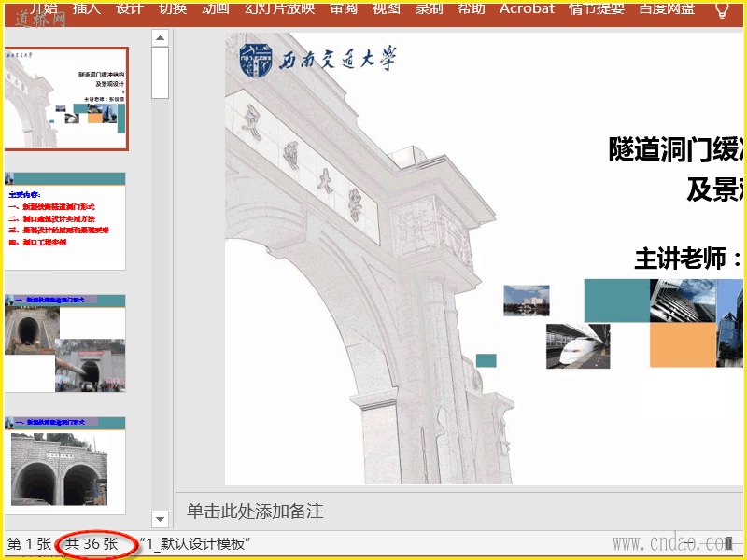Click the 及景 subtitle text on slide
Screen dimensions: 747x560
click(714, 190)
